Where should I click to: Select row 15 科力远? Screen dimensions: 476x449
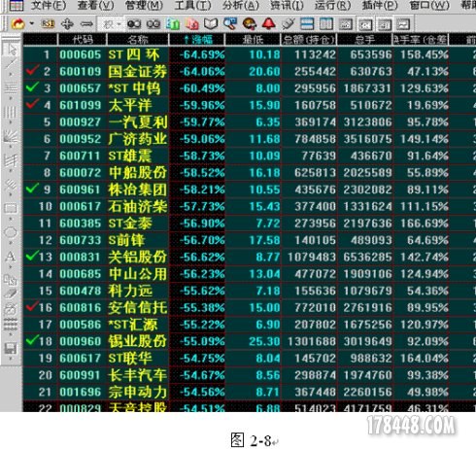click(250, 291)
